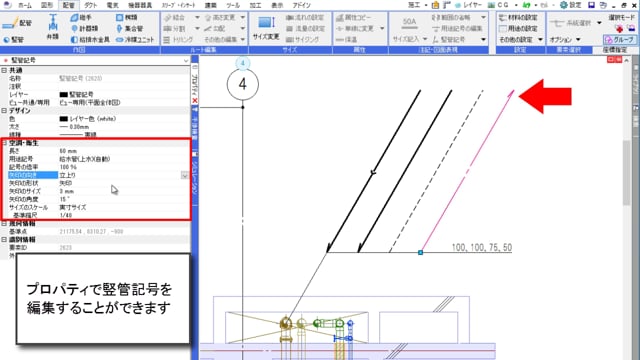Open the オプション options dropdown
The width and height of the screenshot is (640, 360).
(x=565, y=40)
